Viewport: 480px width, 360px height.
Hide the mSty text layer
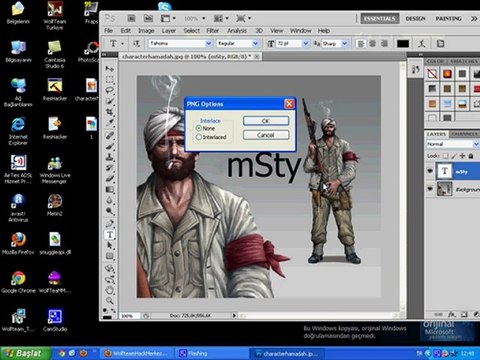[430, 171]
